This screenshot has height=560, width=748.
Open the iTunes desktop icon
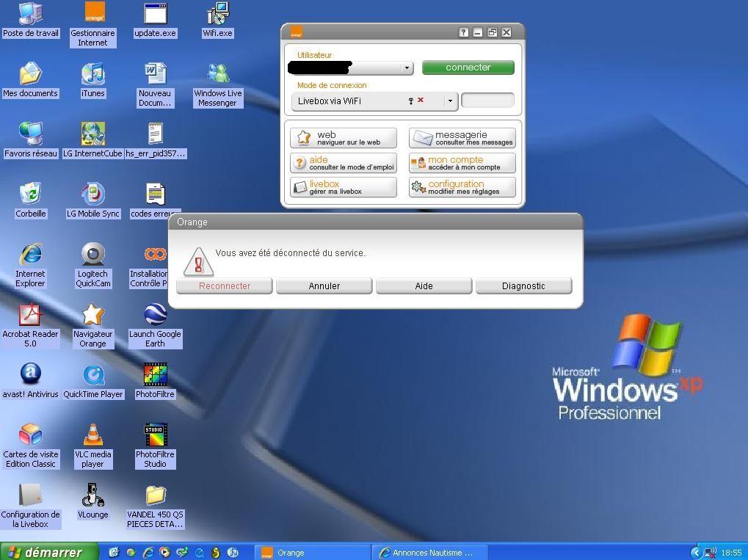(x=92, y=74)
